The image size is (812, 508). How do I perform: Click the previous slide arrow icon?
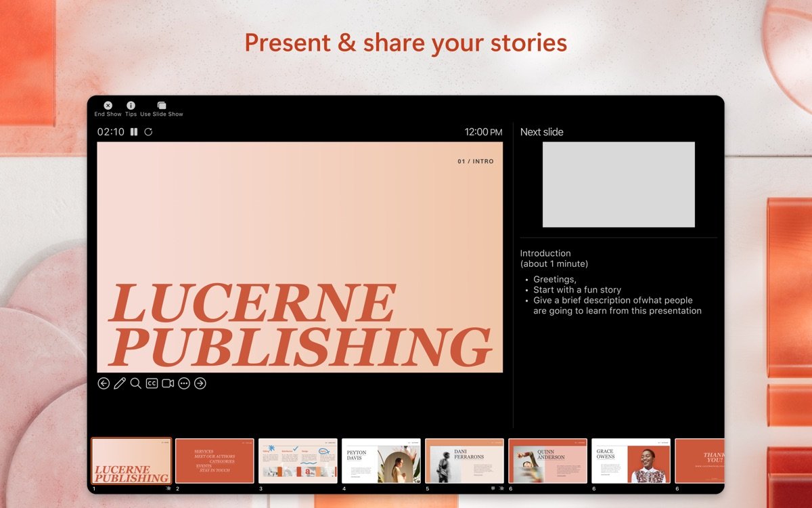coord(104,383)
